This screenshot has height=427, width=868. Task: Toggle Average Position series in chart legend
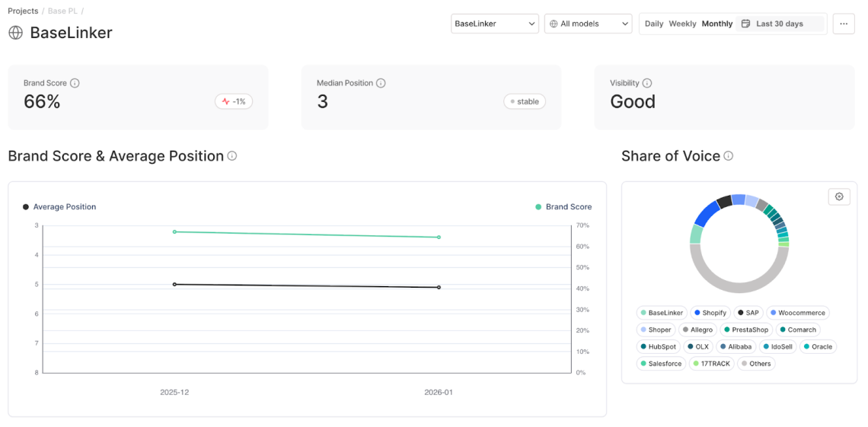coord(59,207)
